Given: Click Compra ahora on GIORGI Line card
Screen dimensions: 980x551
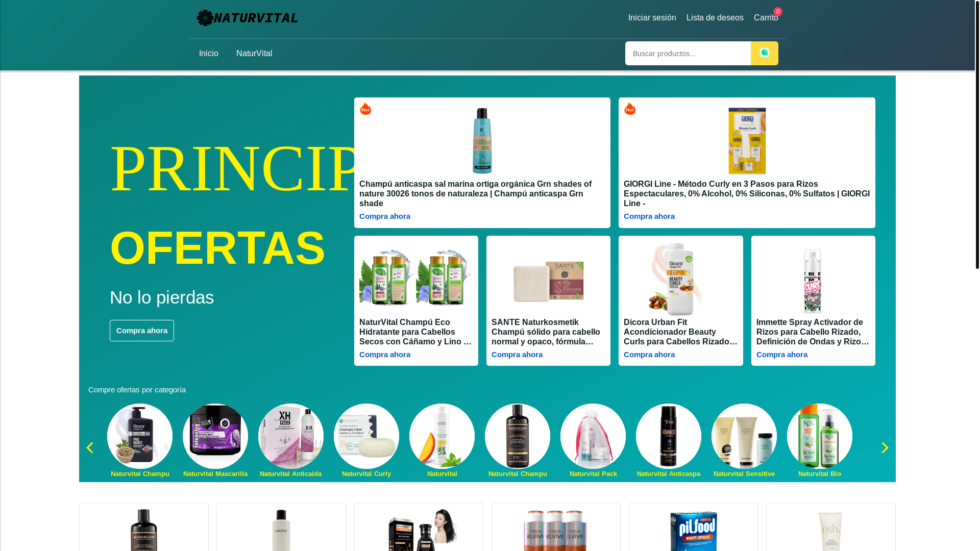Looking at the screenshot, I should pos(649,216).
